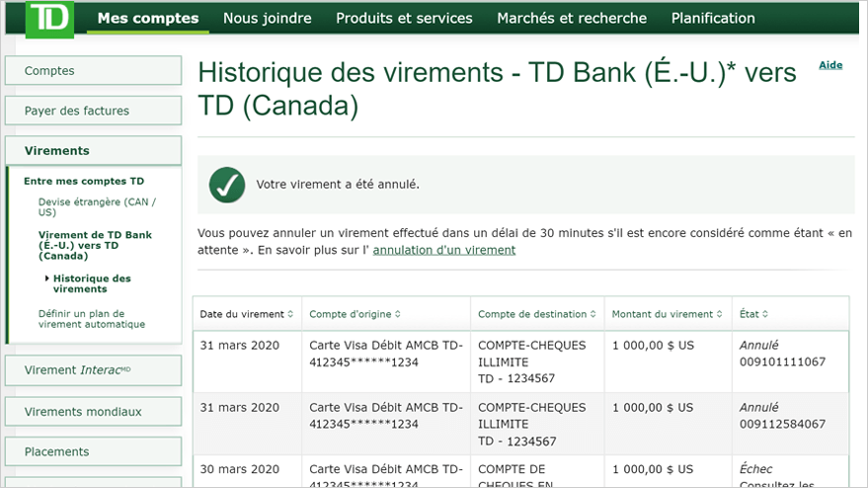Open Devise étrangère (CAN / US)

tap(97, 206)
